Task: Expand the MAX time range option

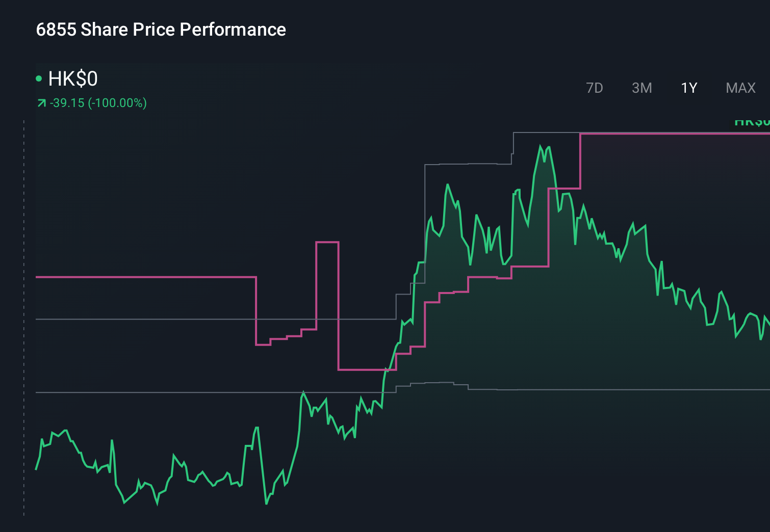Action: click(740, 88)
